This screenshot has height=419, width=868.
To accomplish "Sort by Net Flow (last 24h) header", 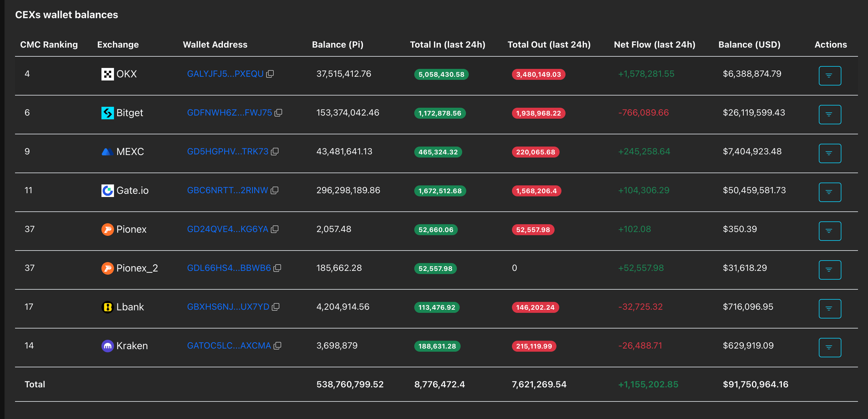I will [x=654, y=44].
